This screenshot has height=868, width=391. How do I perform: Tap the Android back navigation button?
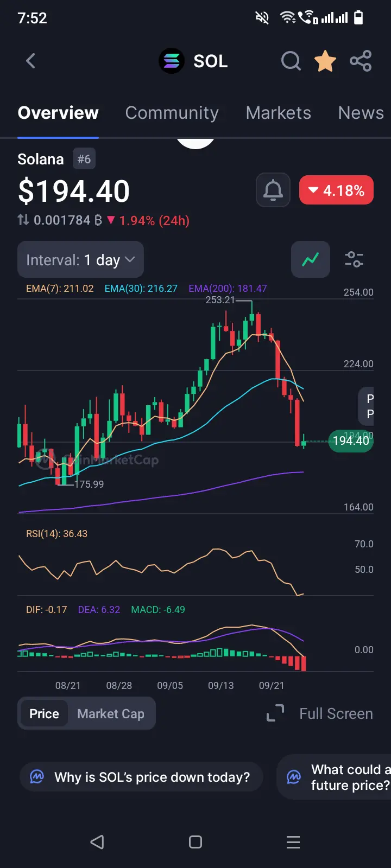coord(97,842)
